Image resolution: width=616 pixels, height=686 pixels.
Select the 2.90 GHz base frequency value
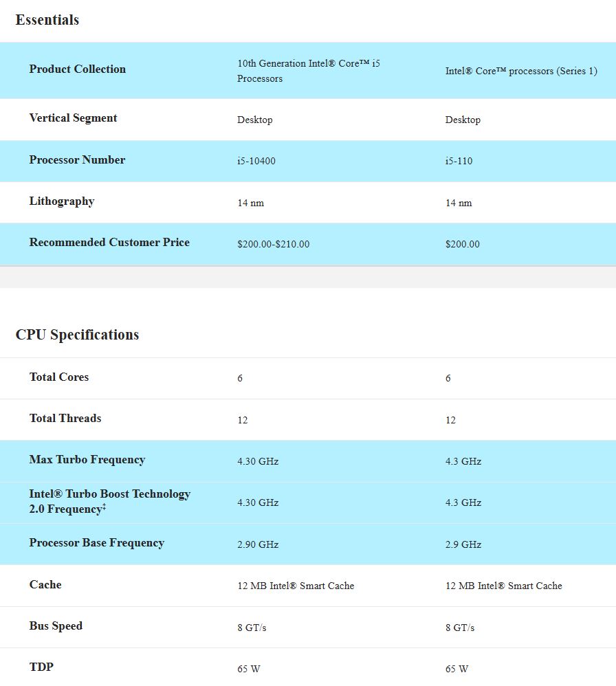[x=258, y=544]
